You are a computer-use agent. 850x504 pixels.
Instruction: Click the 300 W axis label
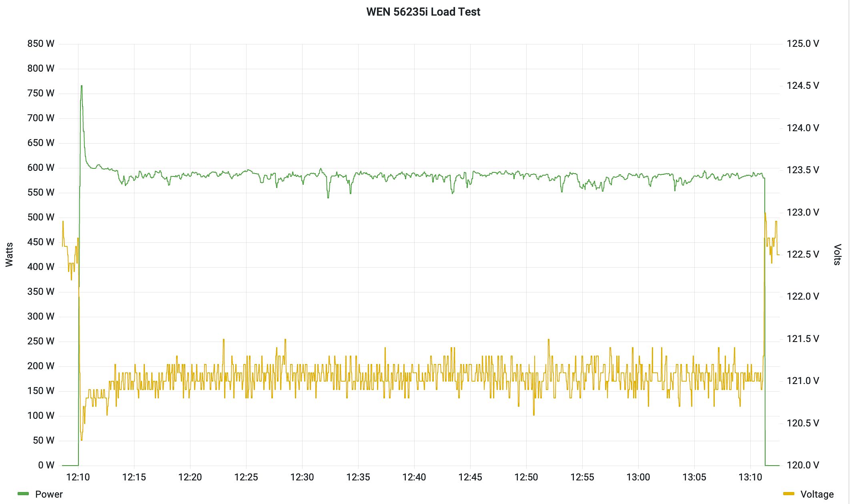(x=41, y=316)
